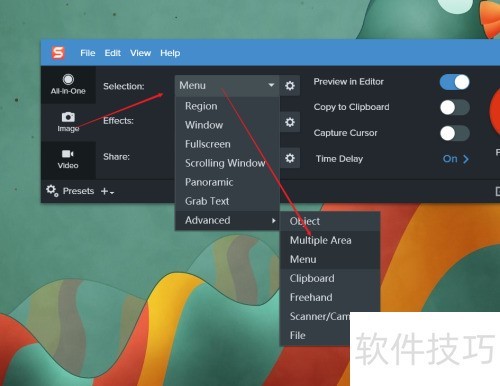Open Time Delay On settings

click(x=456, y=159)
